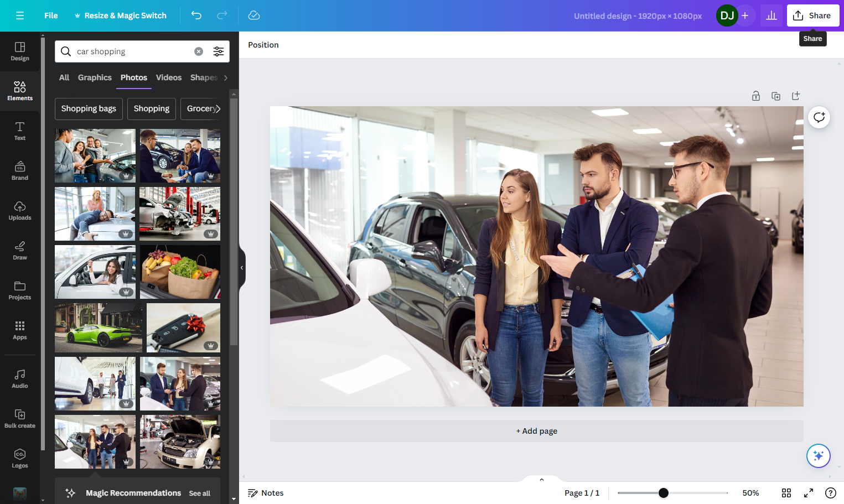This screenshot has height=504, width=844.
Task: Click the Share button
Action: tap(813, 15)
